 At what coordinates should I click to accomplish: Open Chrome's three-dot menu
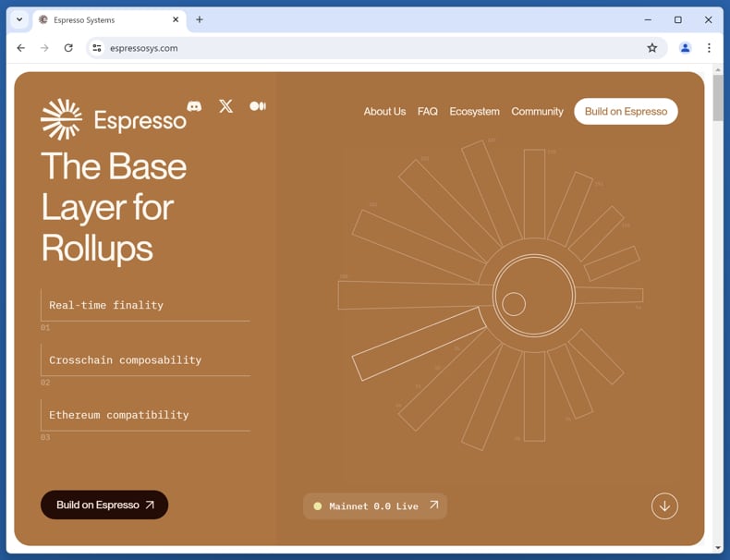(709, 48)
